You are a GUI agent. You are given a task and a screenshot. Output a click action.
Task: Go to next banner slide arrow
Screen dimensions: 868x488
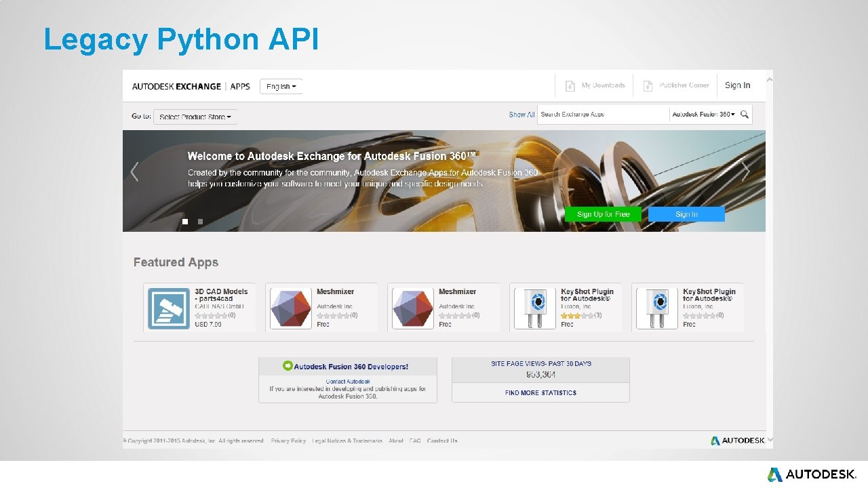click(746, 172)
